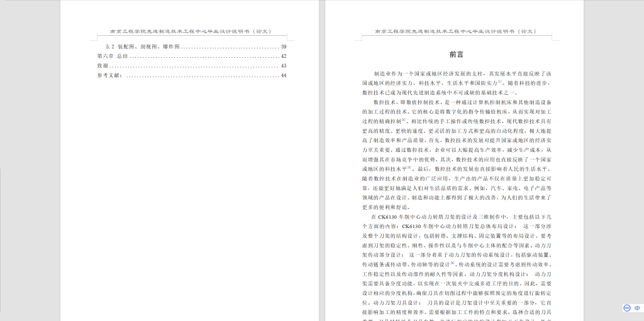Click the citation superscript [1] after 国防实力
The width and height of the screenshot is (644, 321).
[500, 82]
